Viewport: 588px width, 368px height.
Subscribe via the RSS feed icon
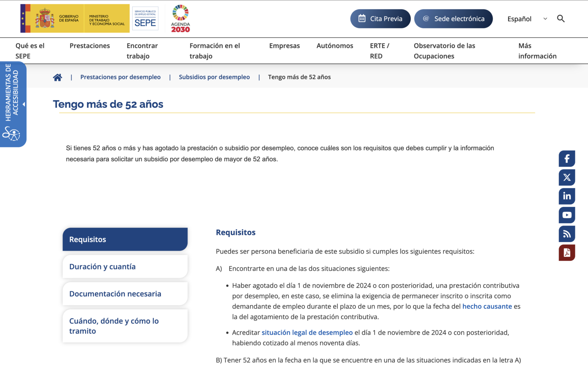click(x=567, y=234)
